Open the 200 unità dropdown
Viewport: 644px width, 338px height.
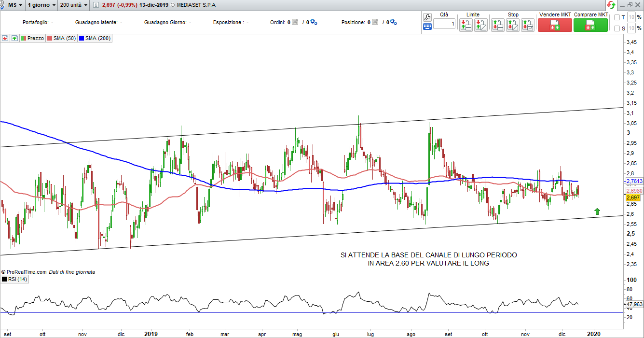[x=74, y=5]
